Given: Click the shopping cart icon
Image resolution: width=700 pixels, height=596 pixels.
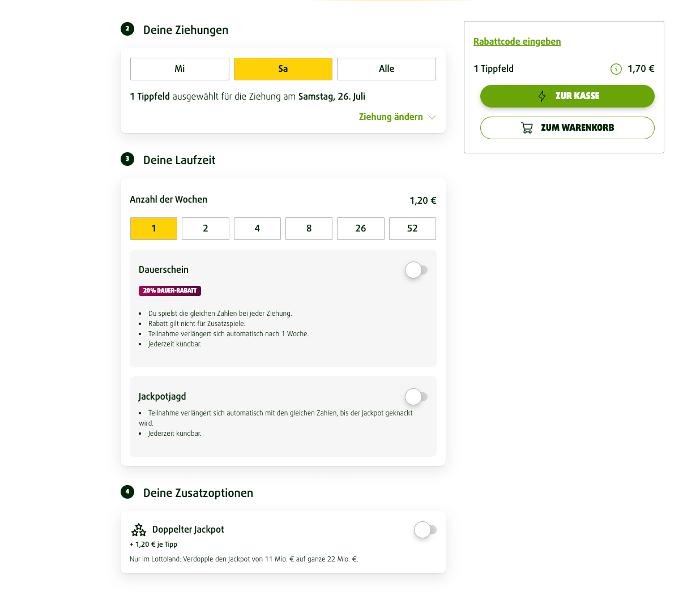Looking at the screenshot, I should [x=527, y=128].
